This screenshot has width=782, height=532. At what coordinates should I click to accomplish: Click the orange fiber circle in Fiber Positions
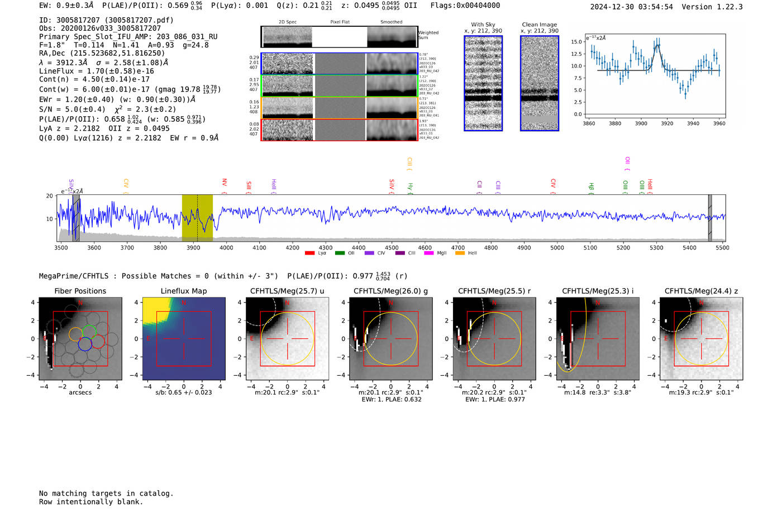[x=76, y=334]
